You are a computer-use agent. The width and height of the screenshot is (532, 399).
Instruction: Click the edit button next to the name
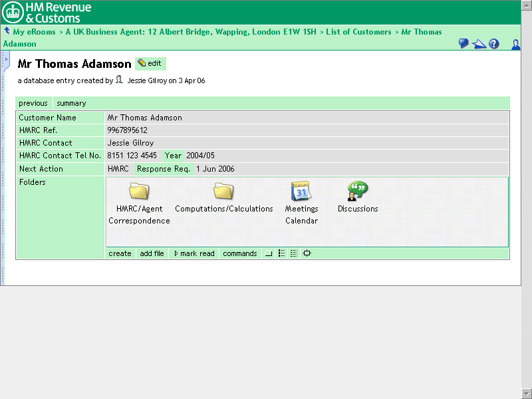(x=150, y=63)
